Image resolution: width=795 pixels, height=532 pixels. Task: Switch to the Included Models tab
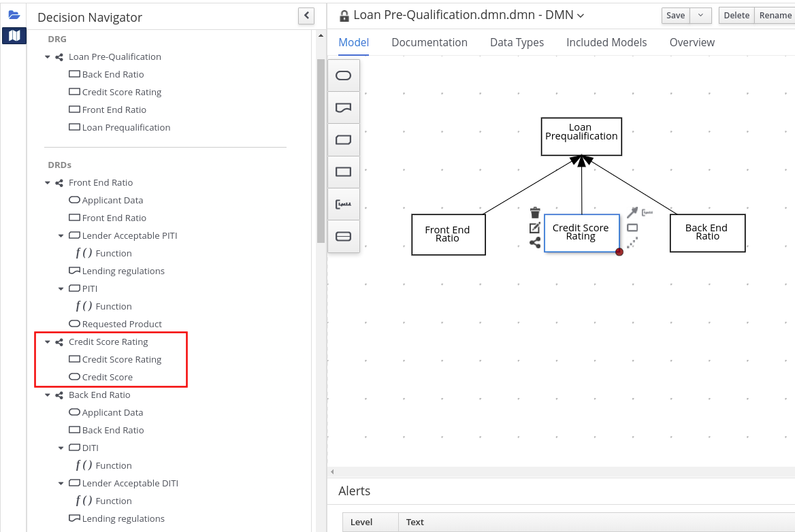[606, 42]
